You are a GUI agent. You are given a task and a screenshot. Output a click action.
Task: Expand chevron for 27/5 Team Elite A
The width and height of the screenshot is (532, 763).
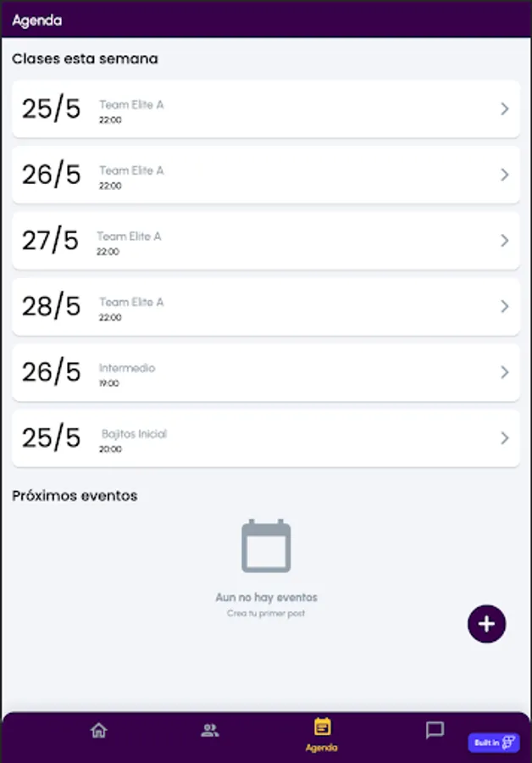[x=505, y=241]
